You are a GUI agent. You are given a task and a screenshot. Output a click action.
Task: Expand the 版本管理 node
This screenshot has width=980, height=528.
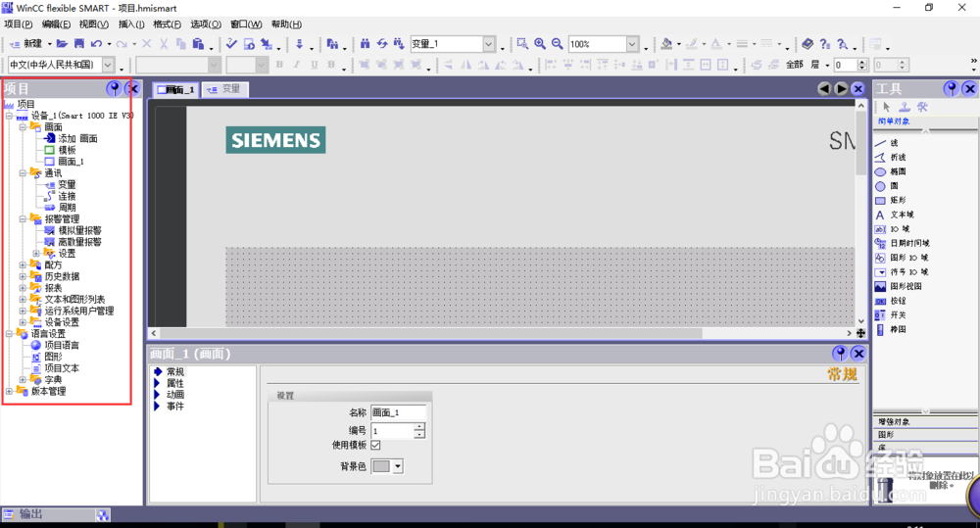tap(10, 391)
